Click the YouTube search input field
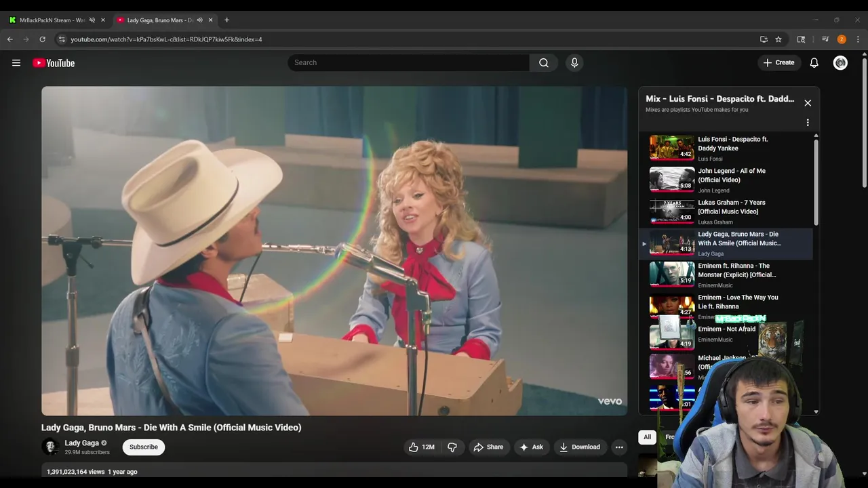 409,62
